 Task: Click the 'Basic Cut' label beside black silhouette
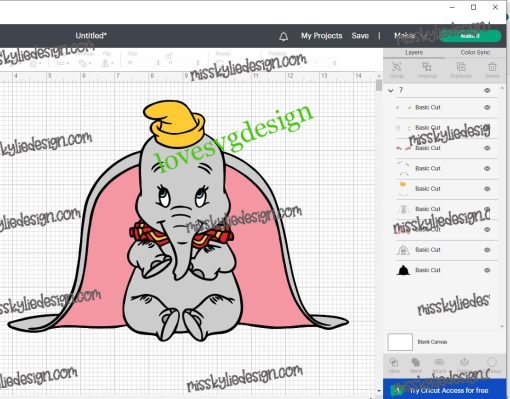428,270
